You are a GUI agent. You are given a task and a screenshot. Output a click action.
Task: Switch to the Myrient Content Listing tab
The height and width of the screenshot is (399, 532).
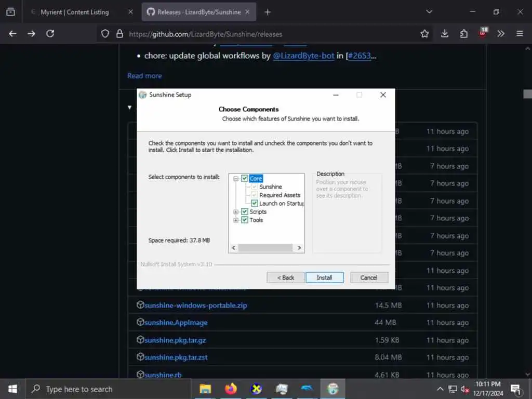point(75,12)
